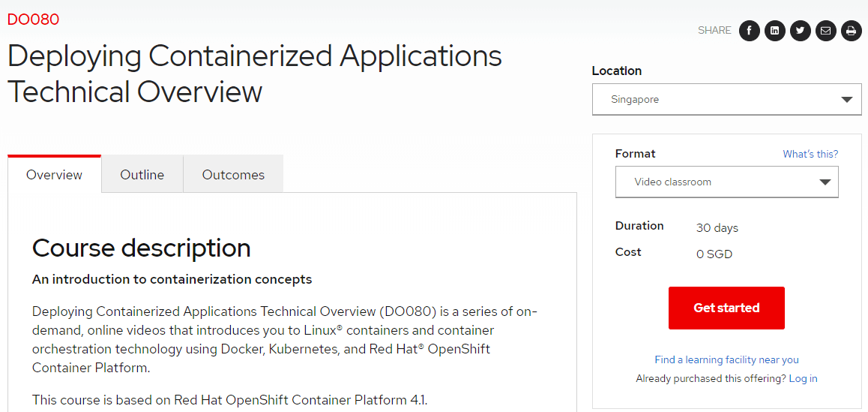This screenshot has width=868, height=412.
Task: Expand the Format dropdown showing Video classroom
Action: point(726,182)
